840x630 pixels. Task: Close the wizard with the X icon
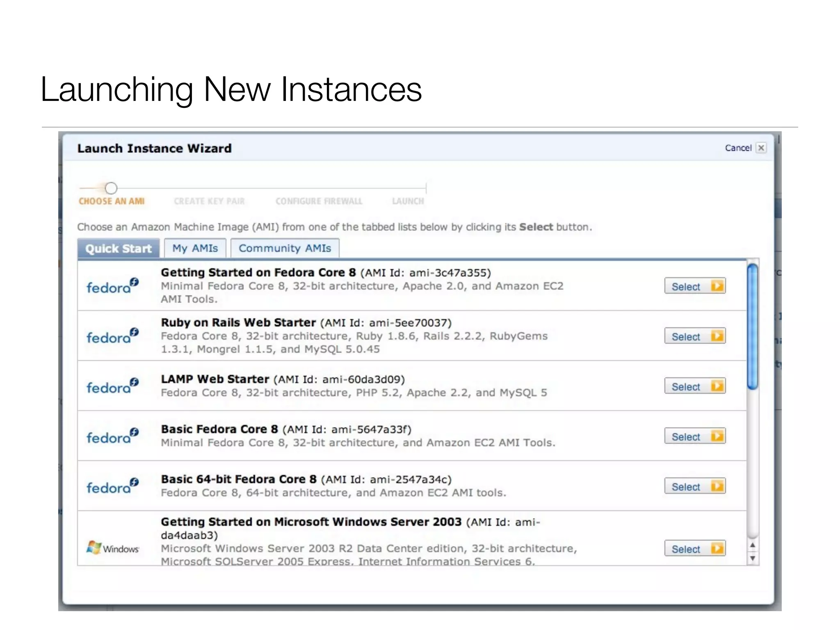pos(761,148)
